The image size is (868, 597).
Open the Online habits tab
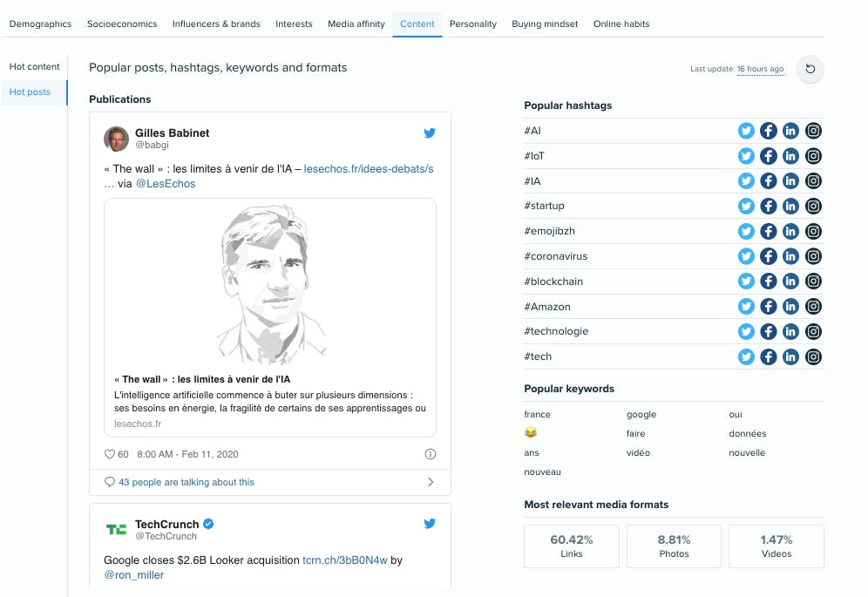(621, 24)
